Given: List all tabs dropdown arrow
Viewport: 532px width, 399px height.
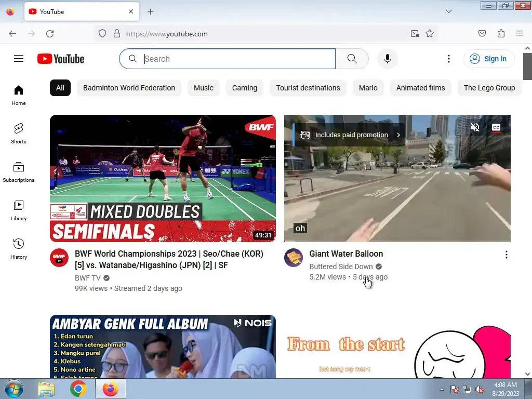Looking at the screenshot, I should [449, 11].
